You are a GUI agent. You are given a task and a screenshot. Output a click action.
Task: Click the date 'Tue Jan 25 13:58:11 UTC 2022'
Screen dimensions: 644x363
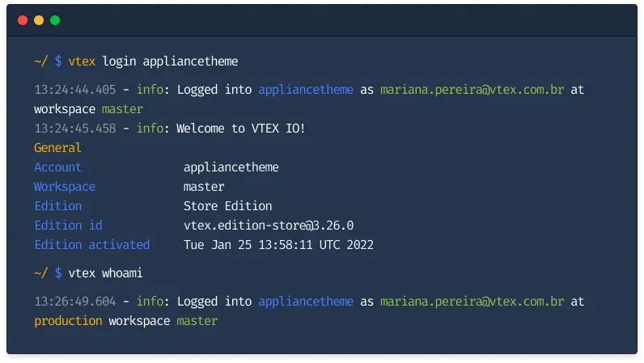tap(278, 245)
